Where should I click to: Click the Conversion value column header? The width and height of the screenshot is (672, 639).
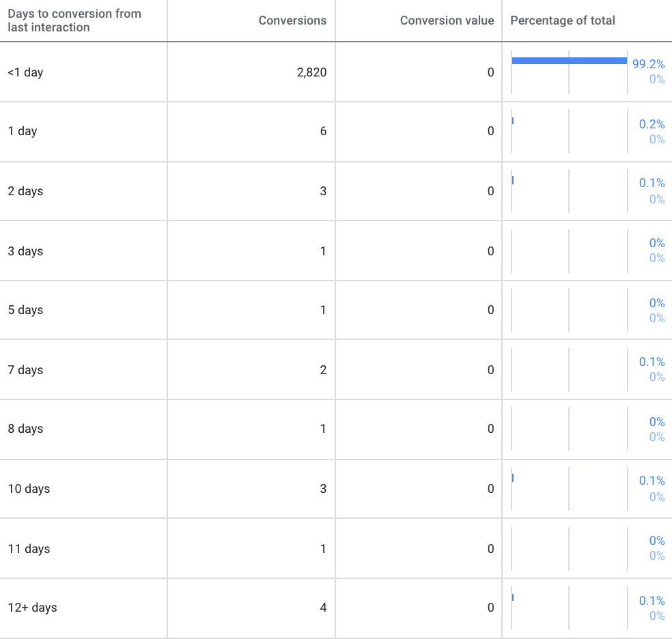click(x=447, y=20)
